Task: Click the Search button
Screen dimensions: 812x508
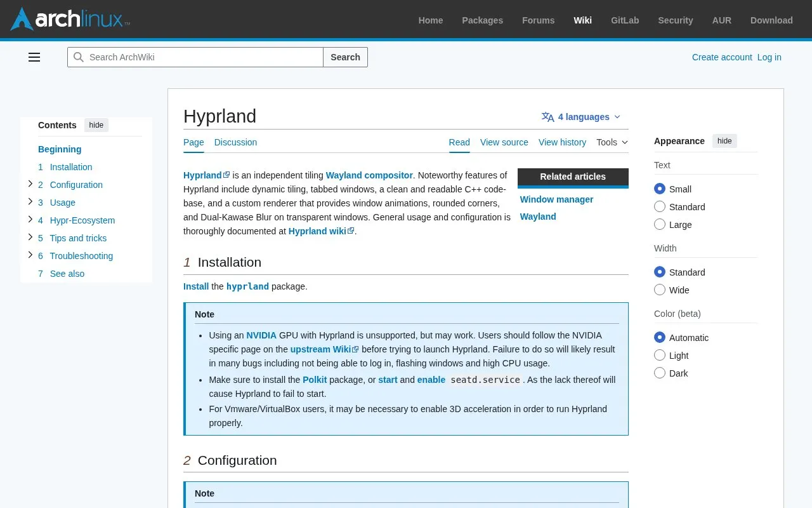Action: (x=345, y=57)
